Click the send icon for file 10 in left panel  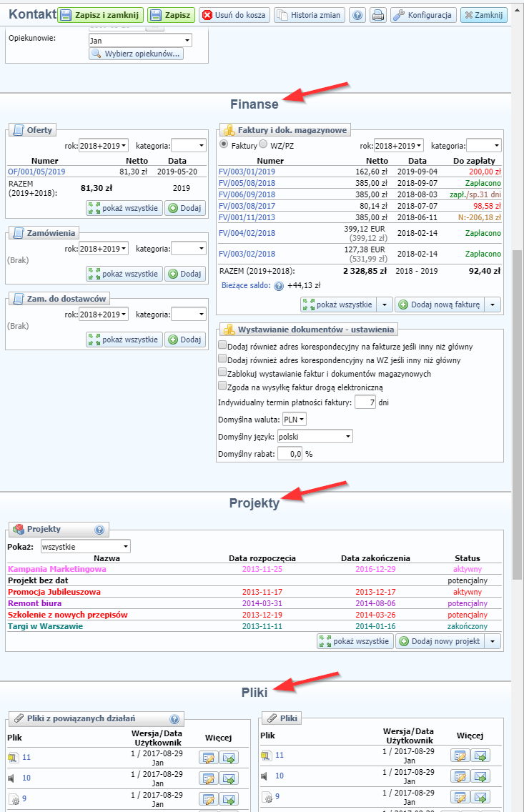pyautogui.click(x=230, y=778)
